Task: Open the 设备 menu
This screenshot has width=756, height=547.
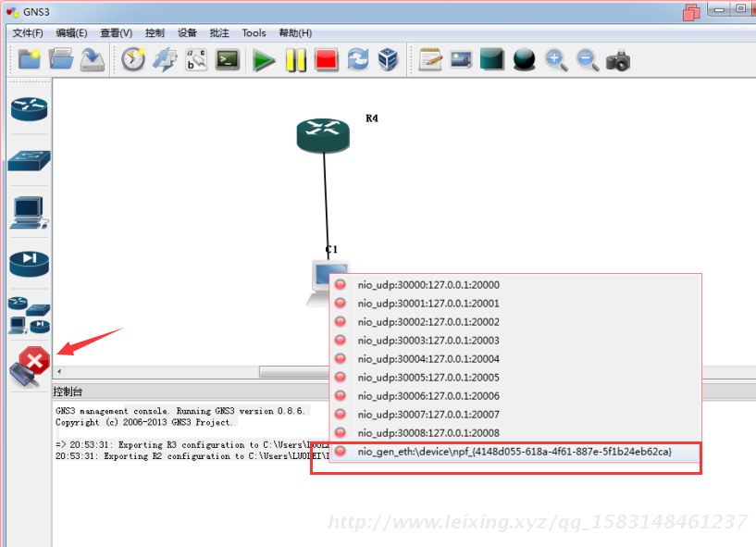Action: (187, 32)
